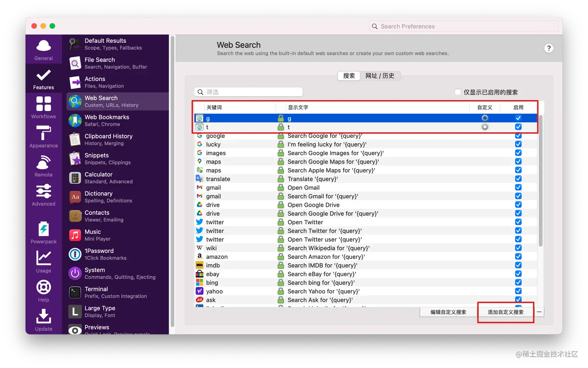
Task: Click 编辑自定义搜索 button
Action: (x=448, y=312)
